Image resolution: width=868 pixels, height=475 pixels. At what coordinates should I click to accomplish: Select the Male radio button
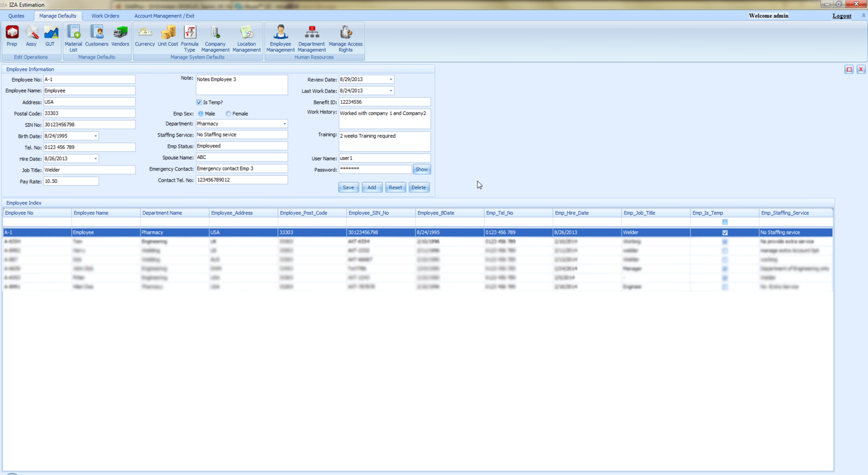[201, 114]
